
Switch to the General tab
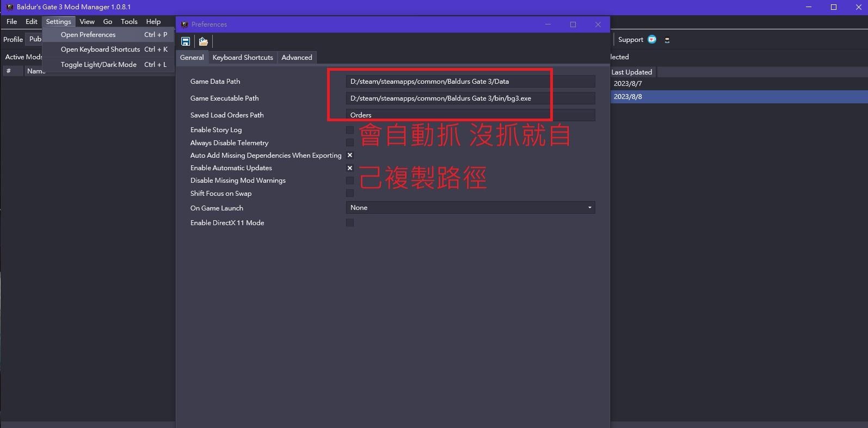pyautogui.click(x=192, y=58)
